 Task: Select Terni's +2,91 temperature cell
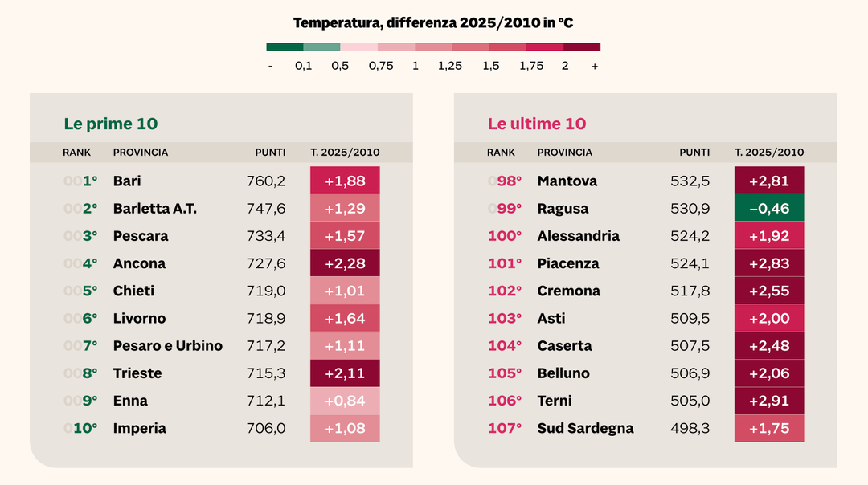click(769, 401)
